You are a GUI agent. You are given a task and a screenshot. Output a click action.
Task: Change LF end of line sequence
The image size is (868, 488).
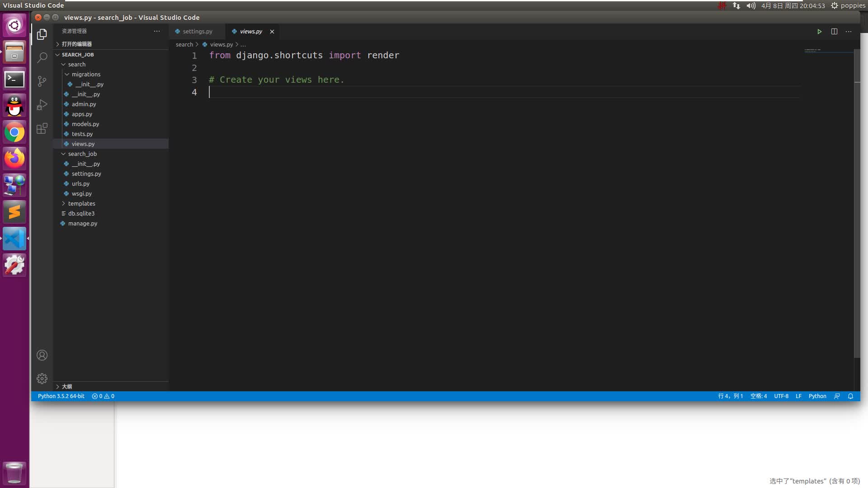798,396
